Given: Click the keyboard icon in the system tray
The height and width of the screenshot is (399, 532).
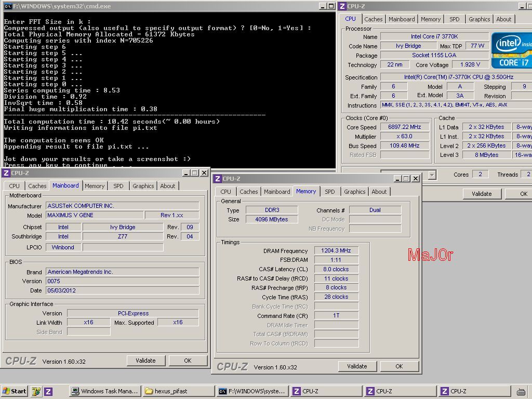Looking at the screenshot, I should (521, 392).
